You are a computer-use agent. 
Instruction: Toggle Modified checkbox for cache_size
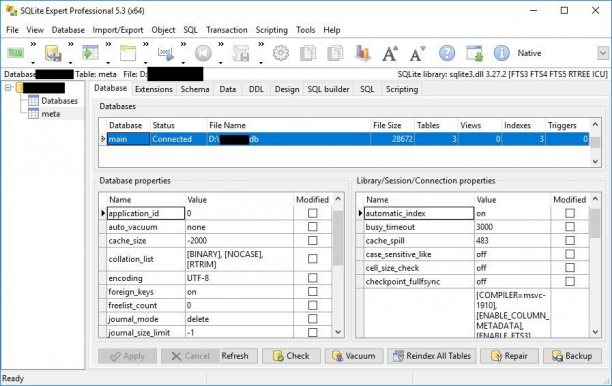(313, 240)
